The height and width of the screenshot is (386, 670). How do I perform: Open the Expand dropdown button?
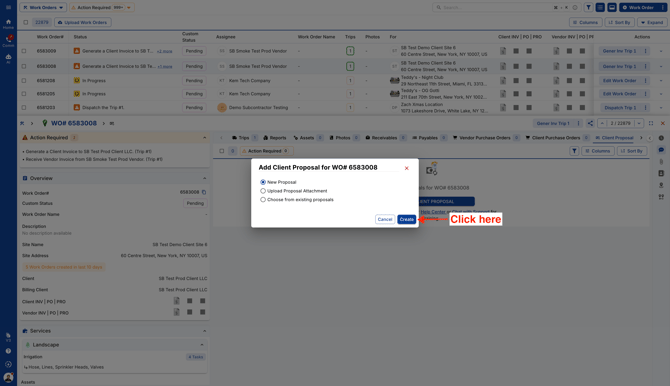click(x=652, y=22)
